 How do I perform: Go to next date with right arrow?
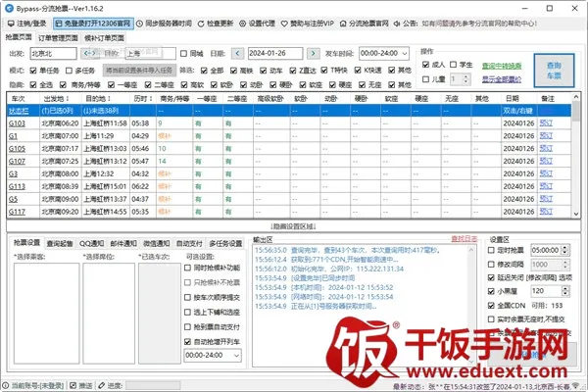314,53
